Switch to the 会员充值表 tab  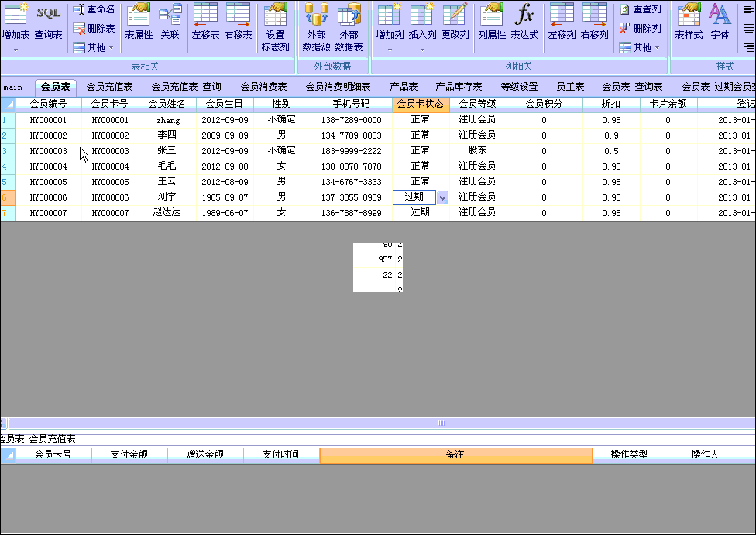109,87
